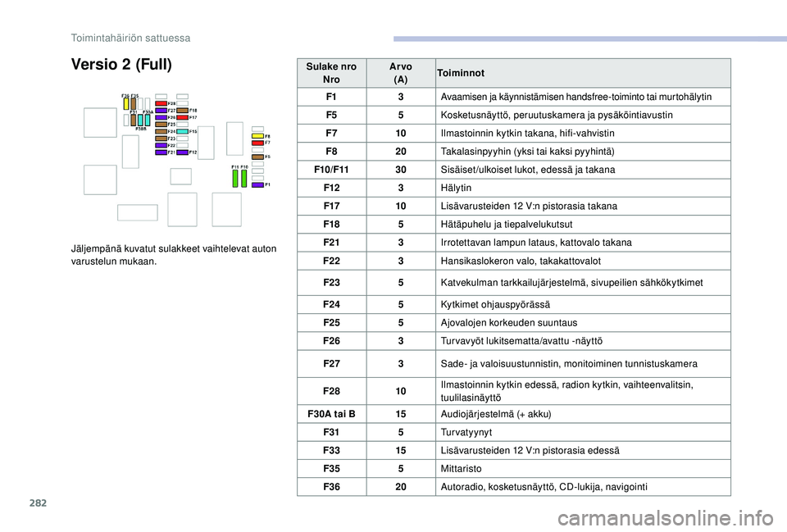Select the cyan F30A fuse in the diagram
This screenshot has width=787, height=532.
(x=148, y=120)
